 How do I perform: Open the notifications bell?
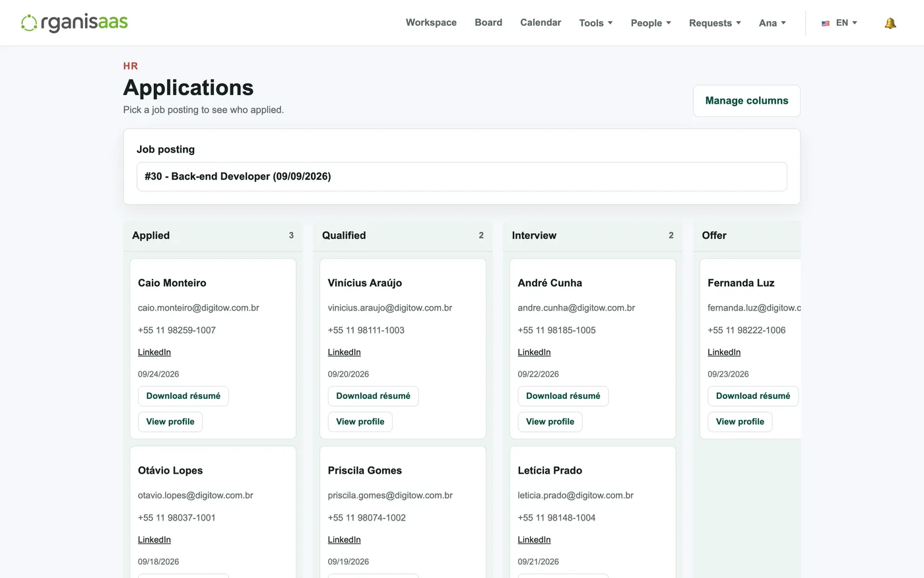coord(890,23)
